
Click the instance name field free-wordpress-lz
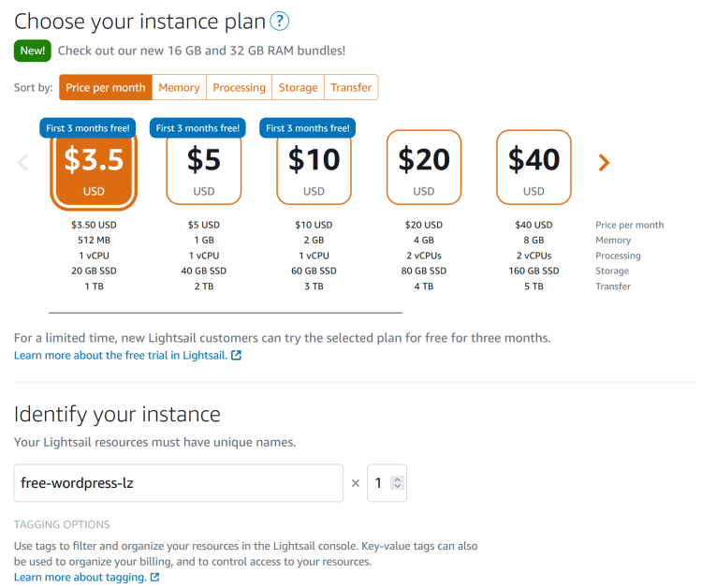(x=178, y=483)
